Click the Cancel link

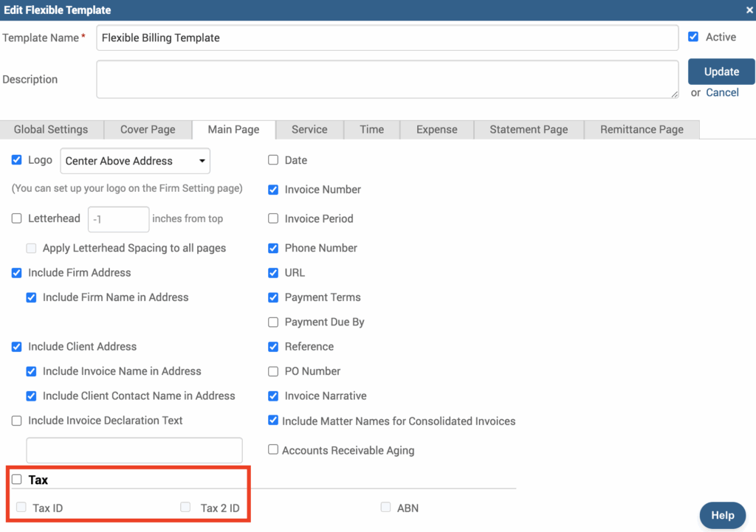[x=722, y=92]
